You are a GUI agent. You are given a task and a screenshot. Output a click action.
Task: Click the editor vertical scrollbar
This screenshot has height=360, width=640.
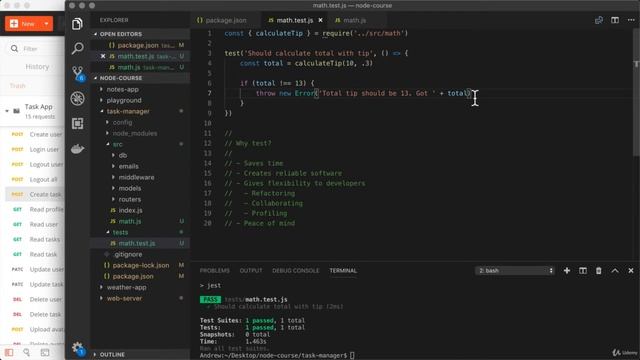pos(636,92)
